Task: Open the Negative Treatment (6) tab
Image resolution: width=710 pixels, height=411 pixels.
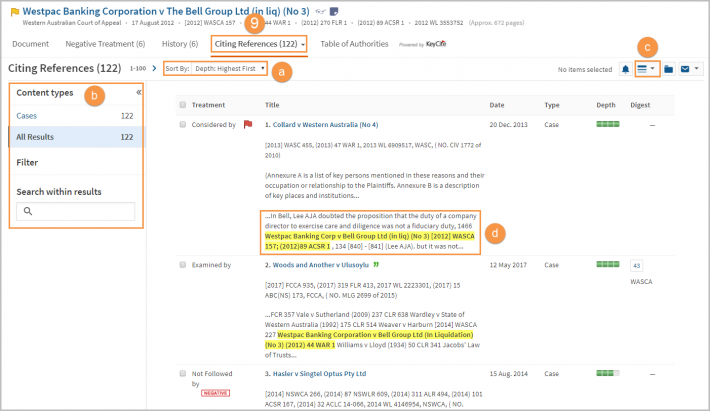Action: (105, 44)
